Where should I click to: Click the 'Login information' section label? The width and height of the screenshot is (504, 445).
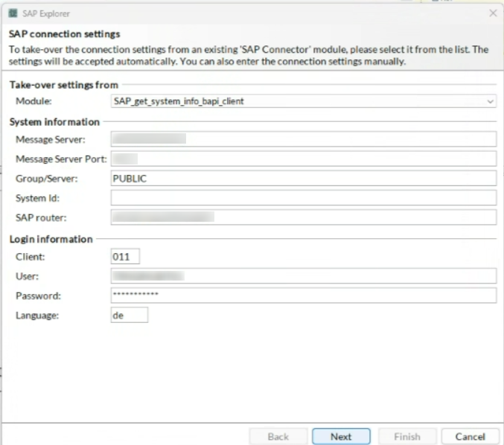(51, 239)
